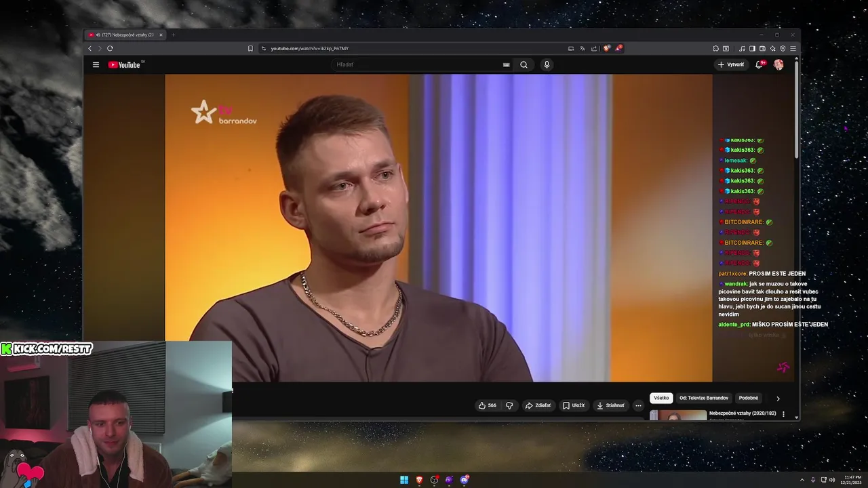Open the YouTube account avatar menu
Viewport: 868px width, 488px height.
778,64
